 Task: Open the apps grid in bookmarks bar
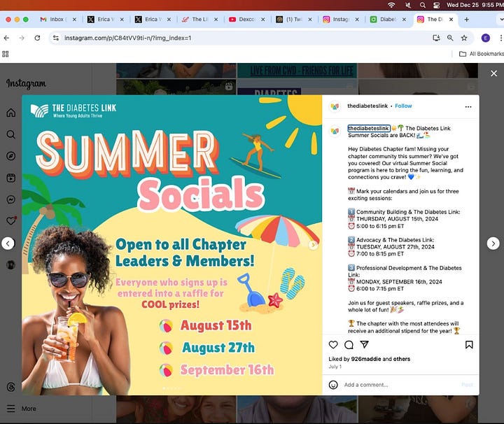point(6,54)
